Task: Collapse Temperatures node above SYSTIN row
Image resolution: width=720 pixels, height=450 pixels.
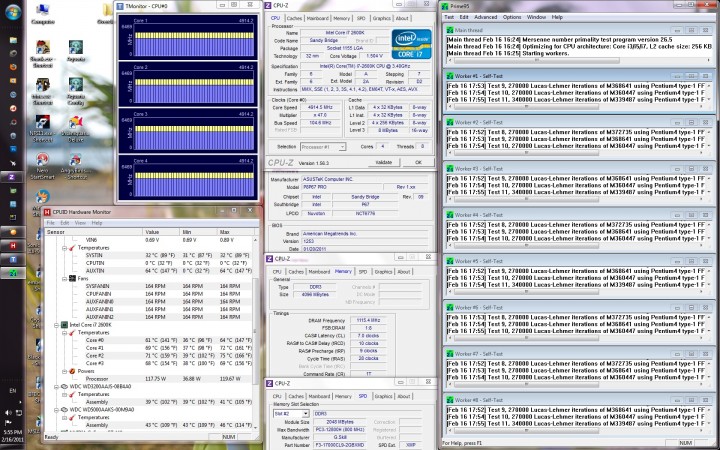Action: click(65, 248)
